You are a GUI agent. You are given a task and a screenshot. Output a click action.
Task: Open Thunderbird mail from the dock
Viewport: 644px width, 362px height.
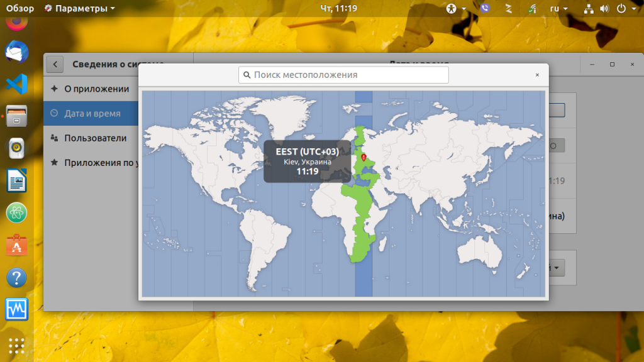(x=16, y=52)
